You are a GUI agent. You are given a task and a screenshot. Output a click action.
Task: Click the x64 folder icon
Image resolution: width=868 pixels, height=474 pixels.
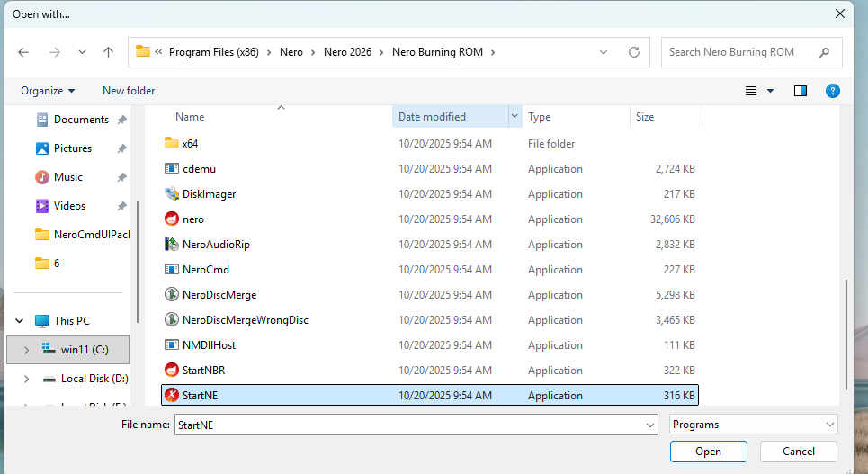[172, 143]
